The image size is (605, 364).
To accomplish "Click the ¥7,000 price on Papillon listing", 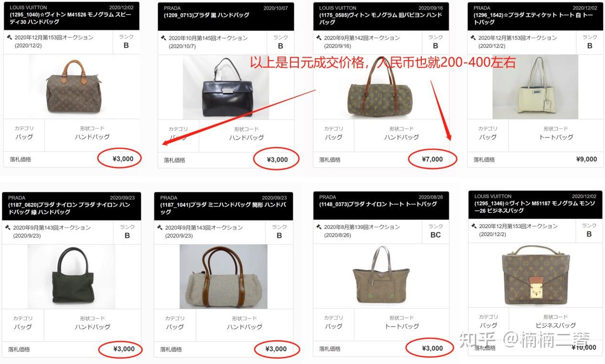I will click(x=432, y=159).
